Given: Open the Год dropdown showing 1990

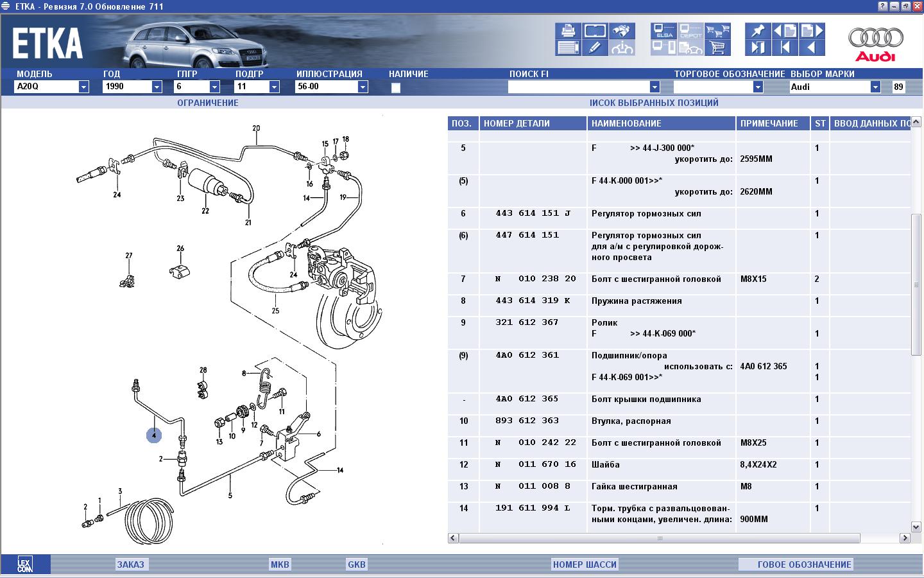Looking at the screenshot, I should pos(157,87).
